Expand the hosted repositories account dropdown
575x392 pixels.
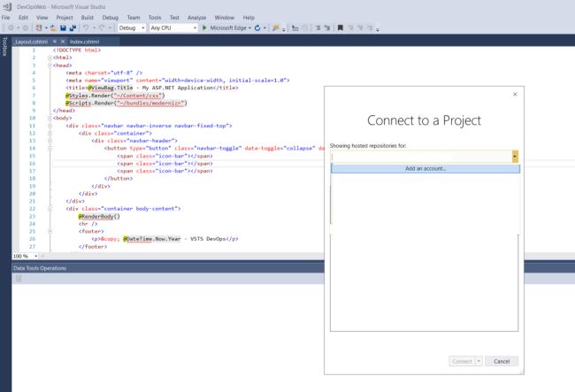point(514,157)
